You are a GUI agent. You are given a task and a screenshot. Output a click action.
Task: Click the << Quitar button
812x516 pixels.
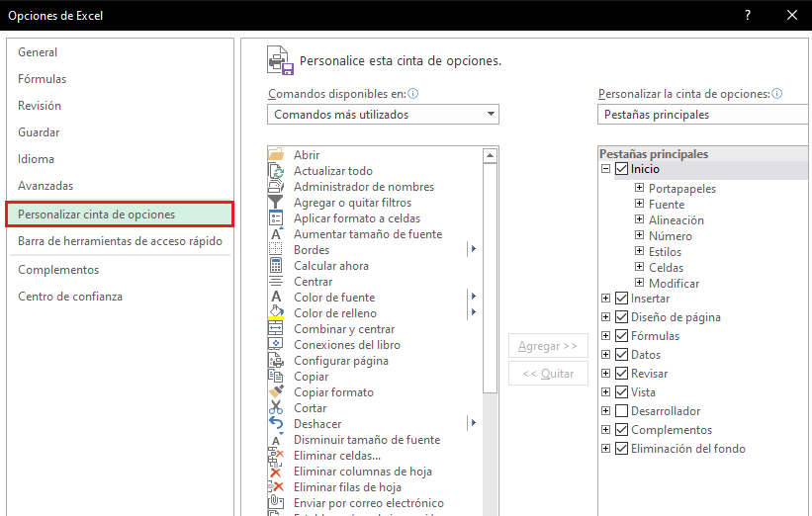tap(548, 374)
